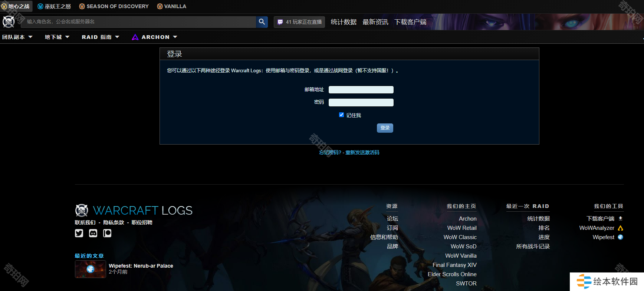The height and width of the screenshot is (291, 644).
Task: Toggle the 记住我 remember me checkbox
Action: [341, 115]
